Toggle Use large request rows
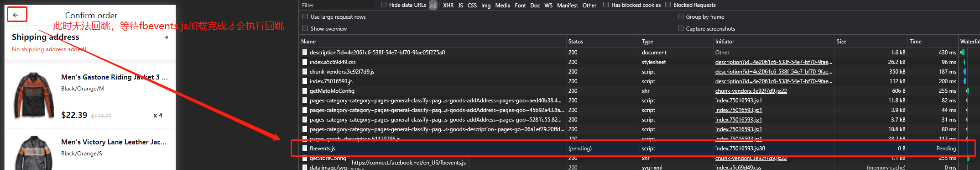 coord(305,16)
